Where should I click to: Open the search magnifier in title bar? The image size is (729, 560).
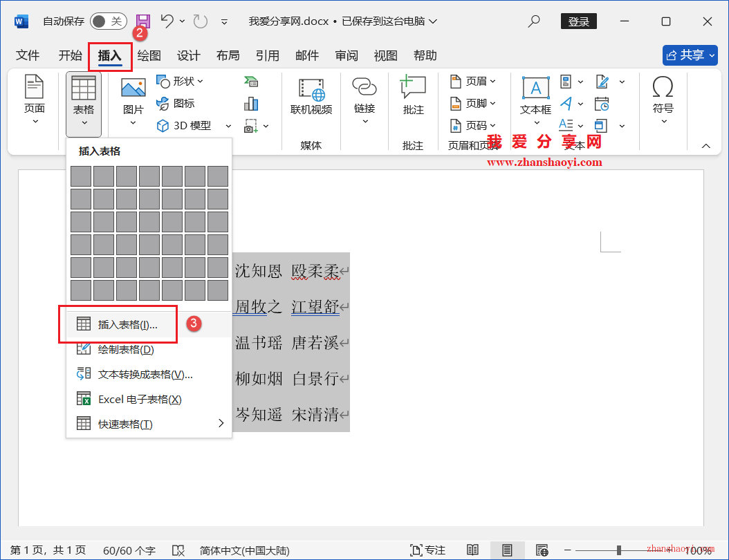coord(534,21)
